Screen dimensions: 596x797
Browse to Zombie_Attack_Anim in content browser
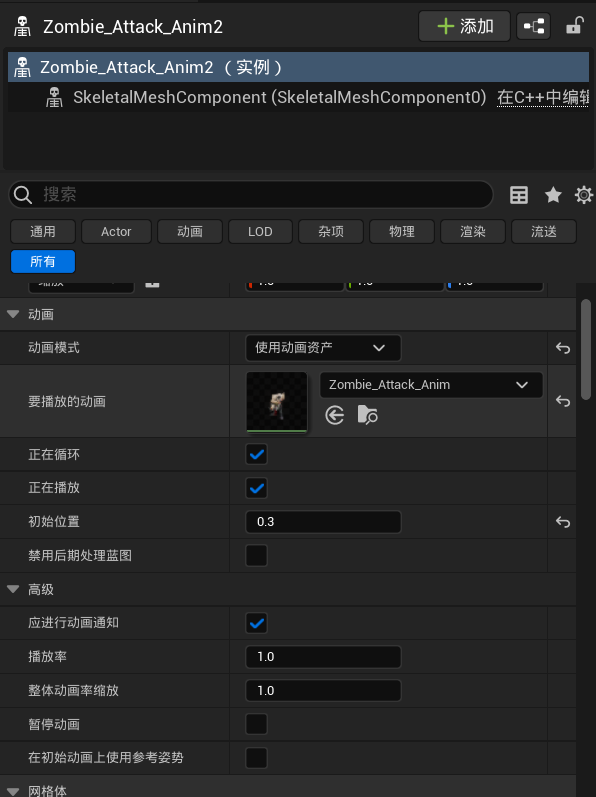tap(367, 415)
